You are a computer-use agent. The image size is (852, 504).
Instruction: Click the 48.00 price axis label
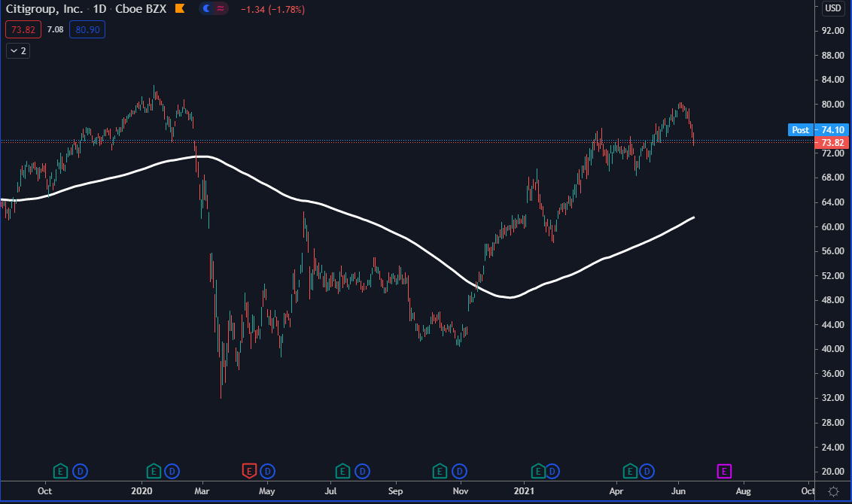click(833, 300)
